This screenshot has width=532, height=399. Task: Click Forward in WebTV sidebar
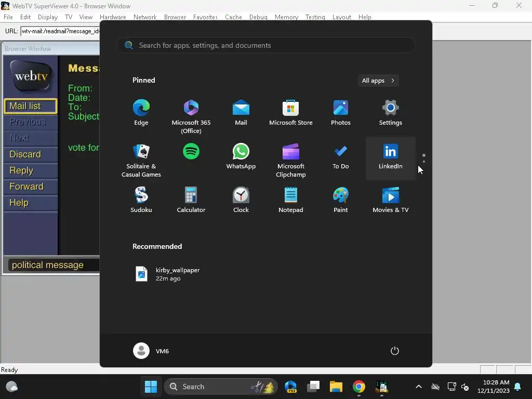(x=31, y=187)
